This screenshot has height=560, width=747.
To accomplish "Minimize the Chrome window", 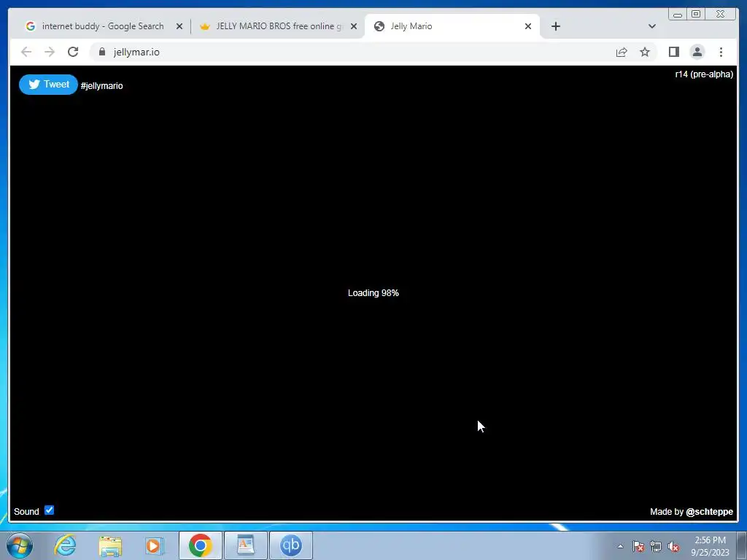I will 678,15.
